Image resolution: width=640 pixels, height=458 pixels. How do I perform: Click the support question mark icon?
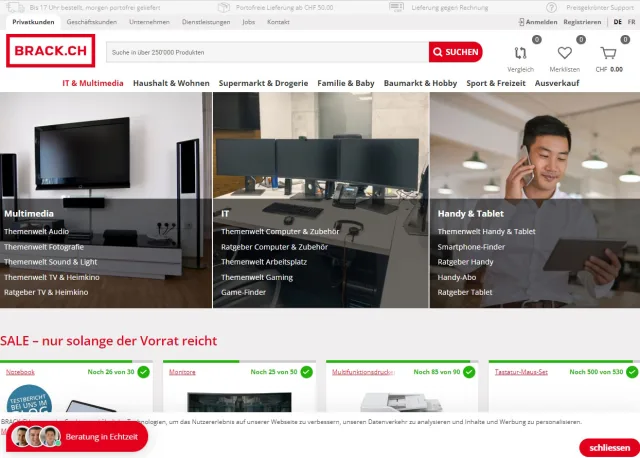coord(551,7)
